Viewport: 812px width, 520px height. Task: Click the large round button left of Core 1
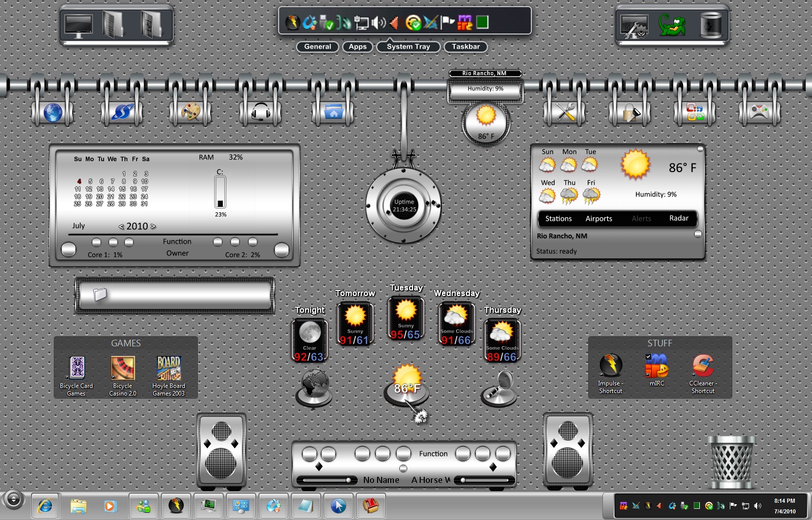click(69, 249)
